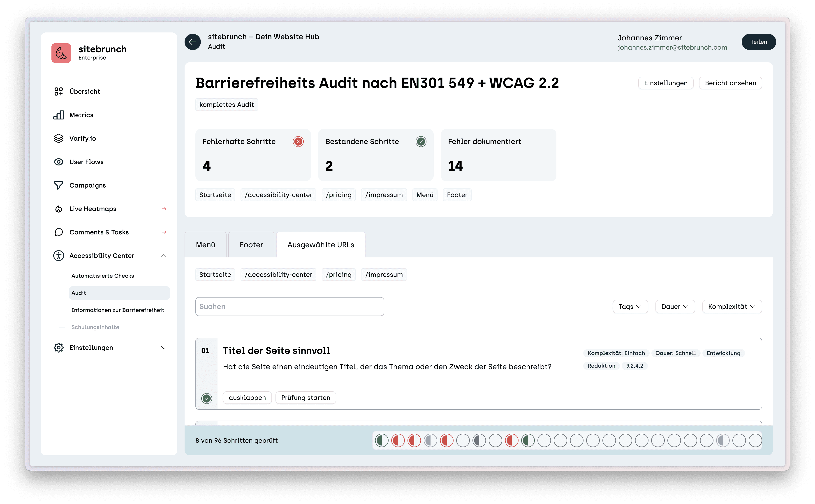Image resolution: width=815 pixels, height=504 pixels.
Task: Open the Dauer dropdown
Action: [675, 306]
